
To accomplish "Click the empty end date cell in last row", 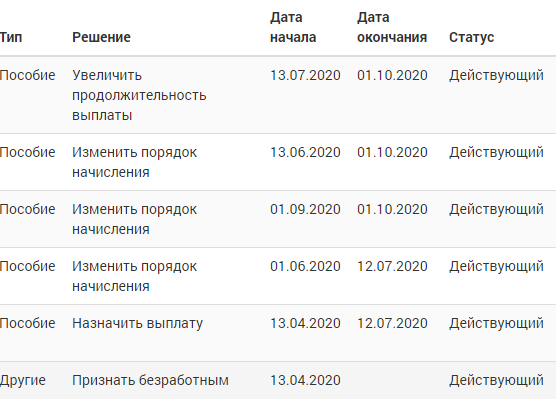I will [392, 381].
